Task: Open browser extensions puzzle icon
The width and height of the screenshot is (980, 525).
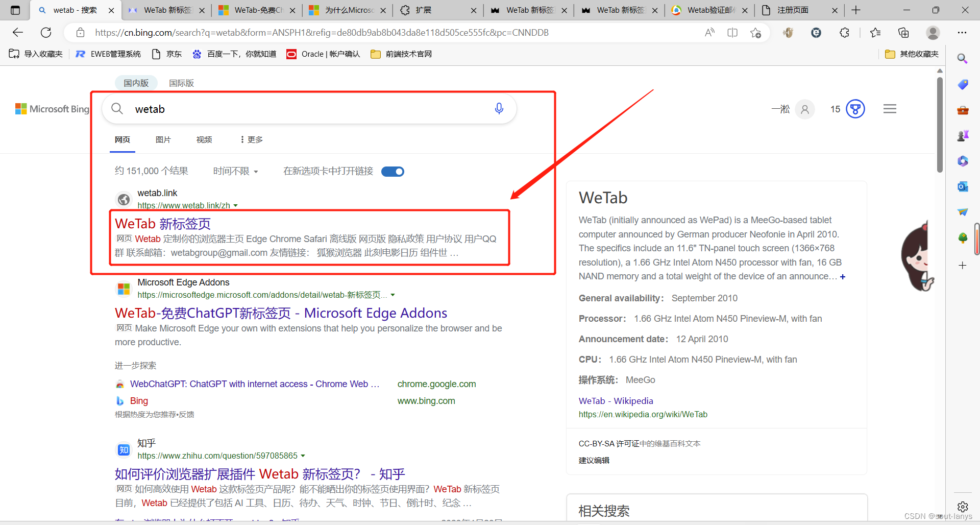Action: point(845,33)
